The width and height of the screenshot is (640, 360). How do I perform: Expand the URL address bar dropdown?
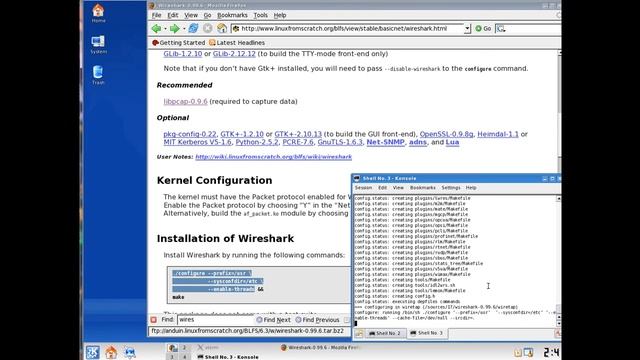467,29
